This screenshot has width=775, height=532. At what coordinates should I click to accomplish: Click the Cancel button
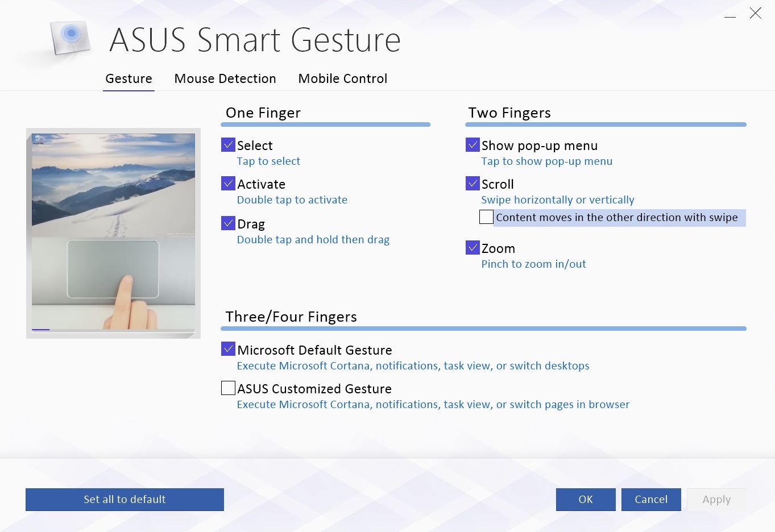(x=651, y=499)
